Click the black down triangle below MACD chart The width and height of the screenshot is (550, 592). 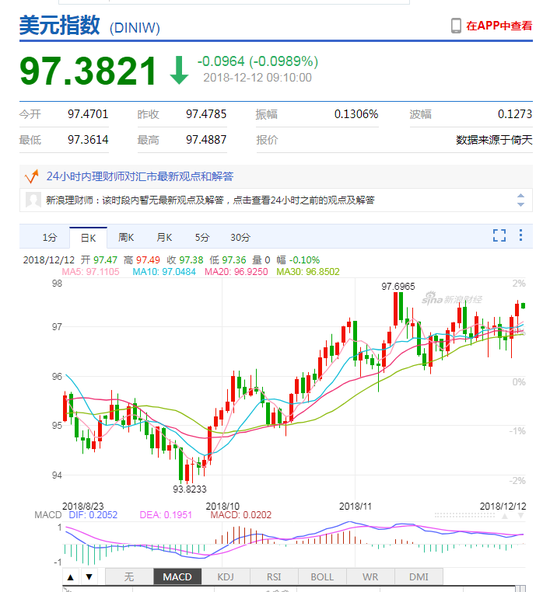[x=89, y=577]
